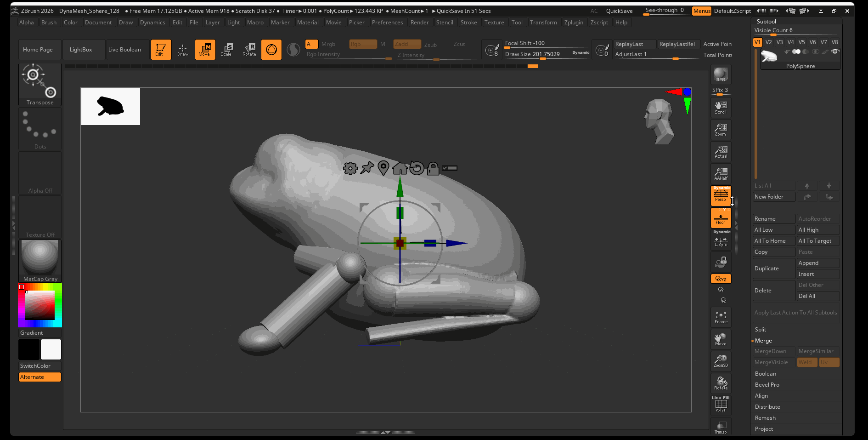Toggle PolySphere subtool visibility eye
The image size is (868, 440).
[x=835, y=51]
